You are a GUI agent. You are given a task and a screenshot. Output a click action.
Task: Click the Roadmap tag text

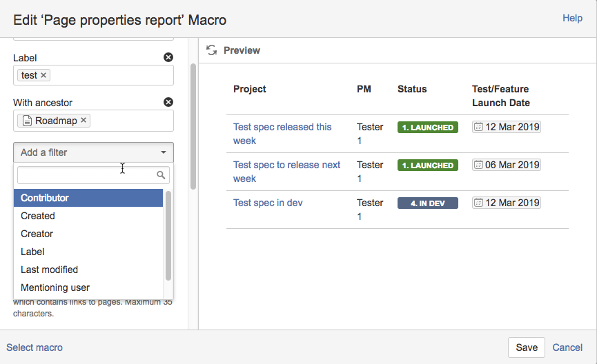56,121
